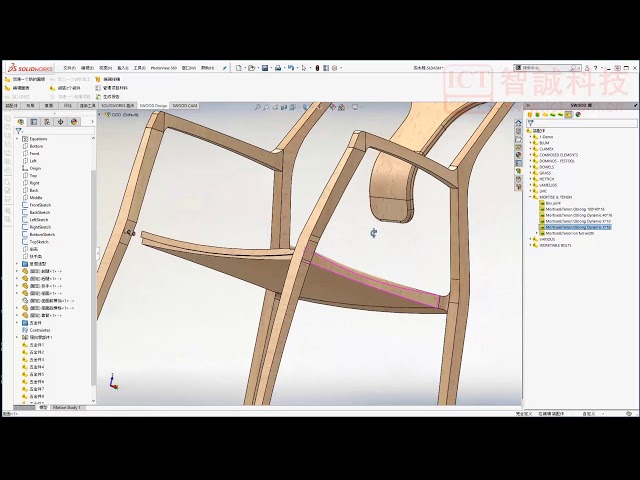Image resolution: width=640 pixels, height=480 pixels.
Task: Click the Chrome-like icon in SWOOD library toolbar
Action: pos(578,115)
